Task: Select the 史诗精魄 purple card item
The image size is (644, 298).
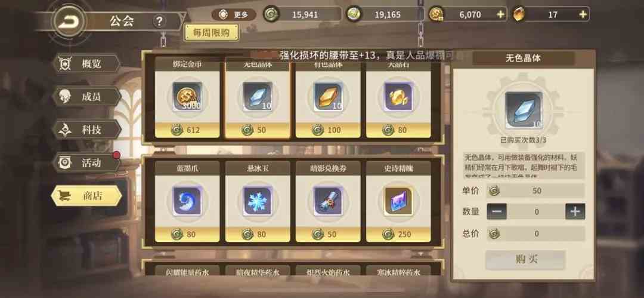Action: pos(398,201)
